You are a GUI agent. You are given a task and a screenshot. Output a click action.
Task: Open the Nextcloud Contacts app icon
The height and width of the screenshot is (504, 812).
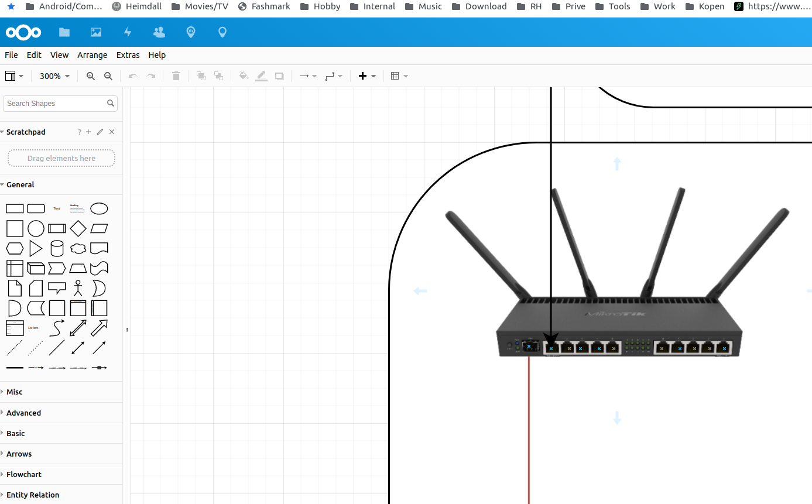point(159,33)
